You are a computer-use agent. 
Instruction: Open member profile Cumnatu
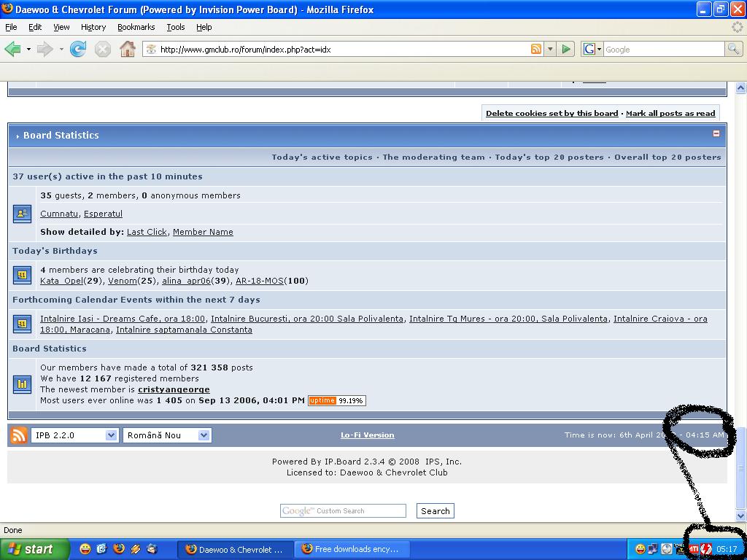pos(59,214)
